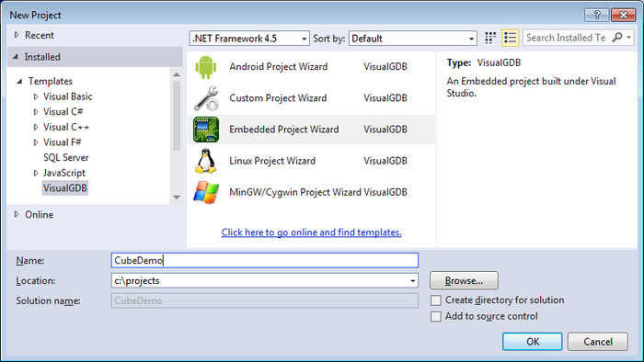Enable Create directory for solution
Image resolution: width=644 pixels, height=362 pixels.
436,300
